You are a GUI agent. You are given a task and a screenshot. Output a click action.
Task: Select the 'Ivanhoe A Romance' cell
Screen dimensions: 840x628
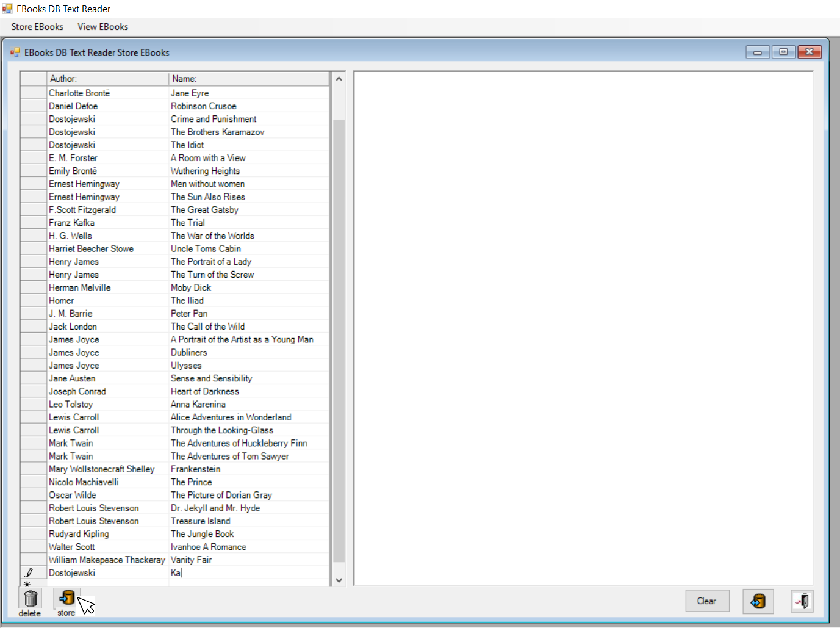[249, 547]
